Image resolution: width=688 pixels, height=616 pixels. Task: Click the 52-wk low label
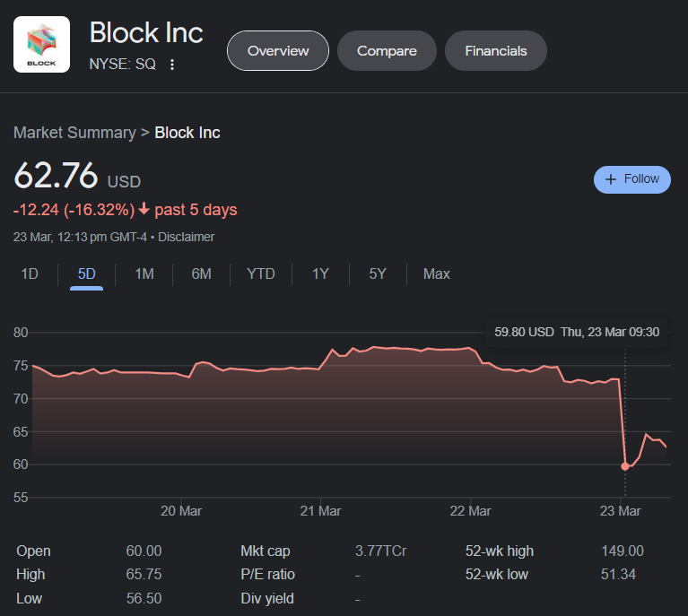pyautogui.click(x=496, y=574)
